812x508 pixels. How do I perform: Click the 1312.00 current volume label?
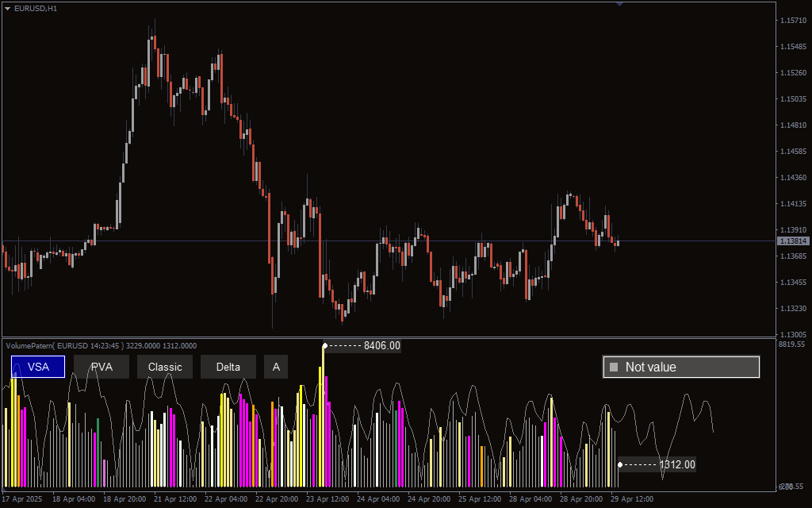coord(676,464)
